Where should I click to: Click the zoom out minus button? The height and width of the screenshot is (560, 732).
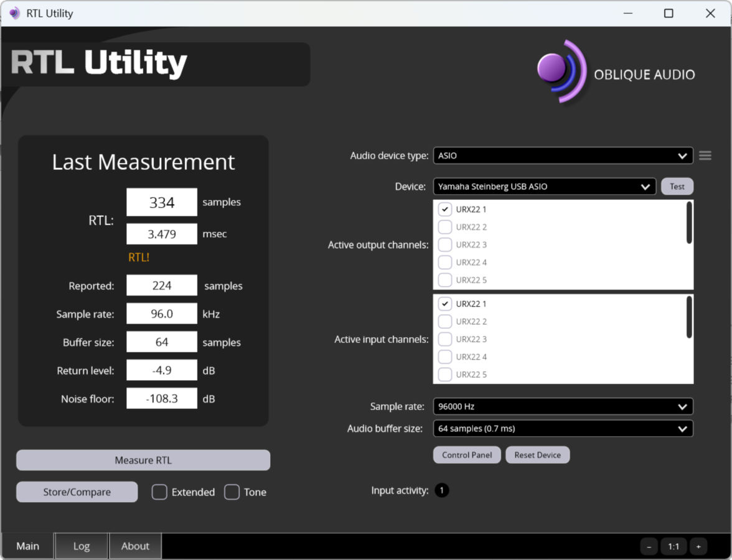[x=649, y=546]
